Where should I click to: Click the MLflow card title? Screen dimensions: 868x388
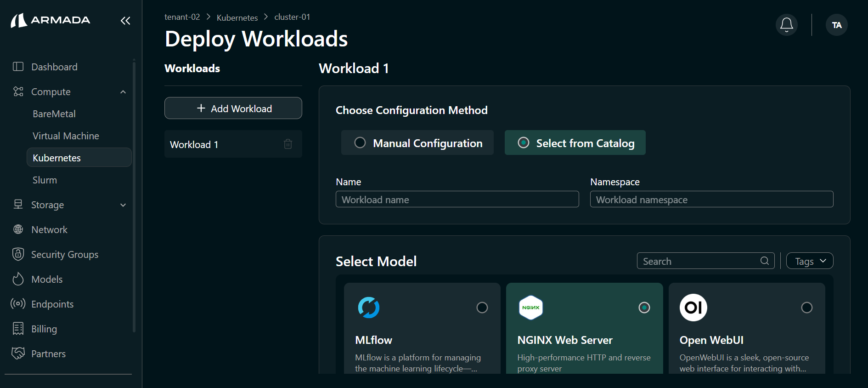[x=373, y=340]
